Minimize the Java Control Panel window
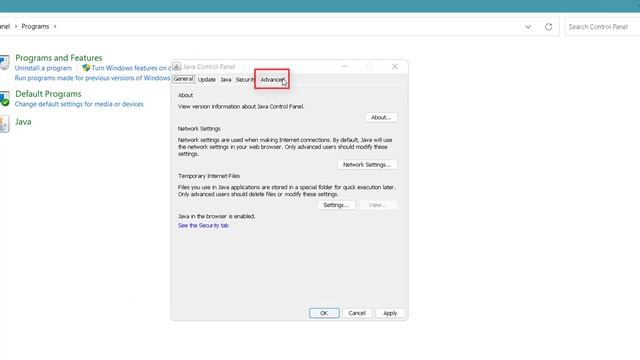The height and width of the screenshot is (360, 640). (x=344, y=67)
